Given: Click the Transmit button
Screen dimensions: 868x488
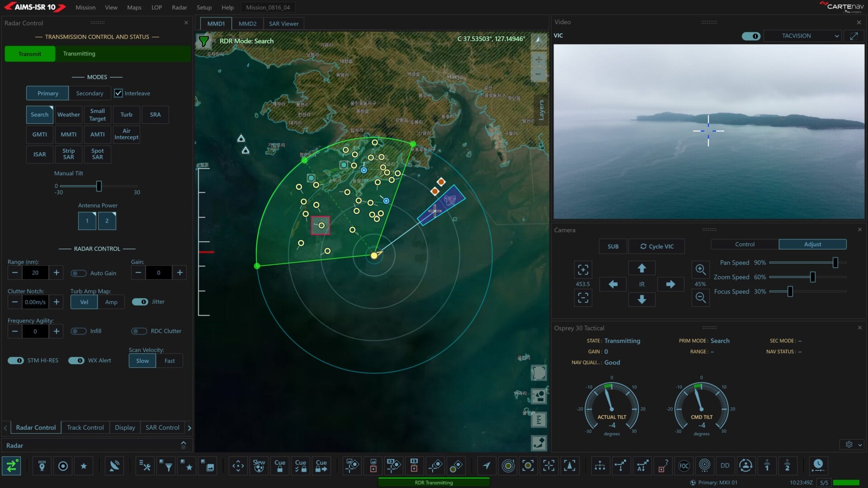Looking at the screenshot, I should 30,54.
